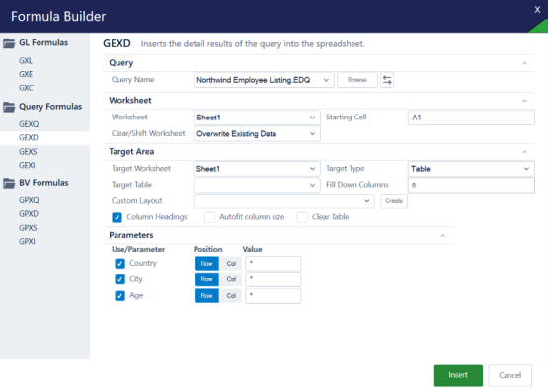Select the GEXD formula in sidebar
Image resolution: width=548 pixels, height=392 pixels.
pyautogui.click(x=29, y=138)
